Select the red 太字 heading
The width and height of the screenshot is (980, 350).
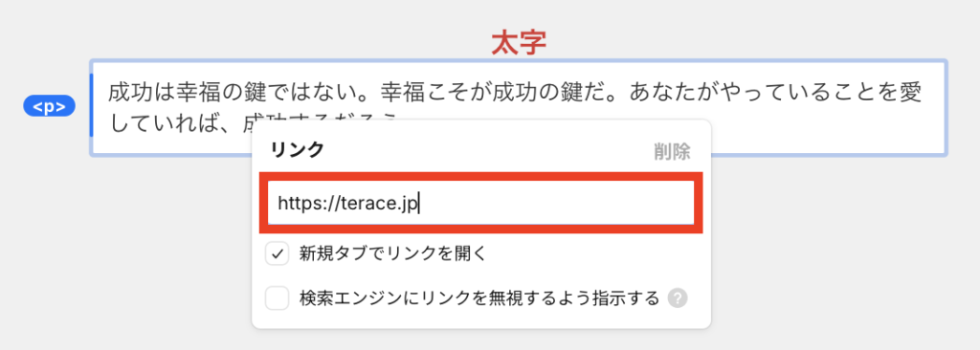519,43
